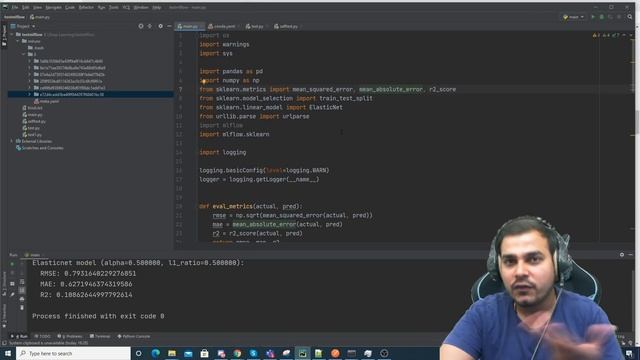The width and height of the screenshot is (640, 360).
Task: Toggle Project vertical tool window stripe button
Action: point(4,36)
